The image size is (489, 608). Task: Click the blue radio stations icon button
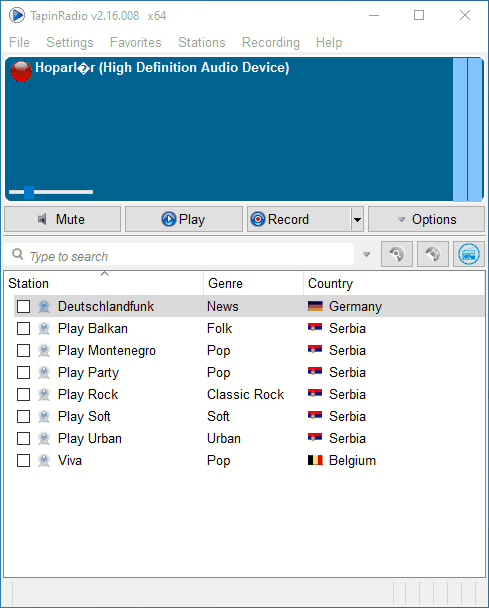tap(468, 254)
